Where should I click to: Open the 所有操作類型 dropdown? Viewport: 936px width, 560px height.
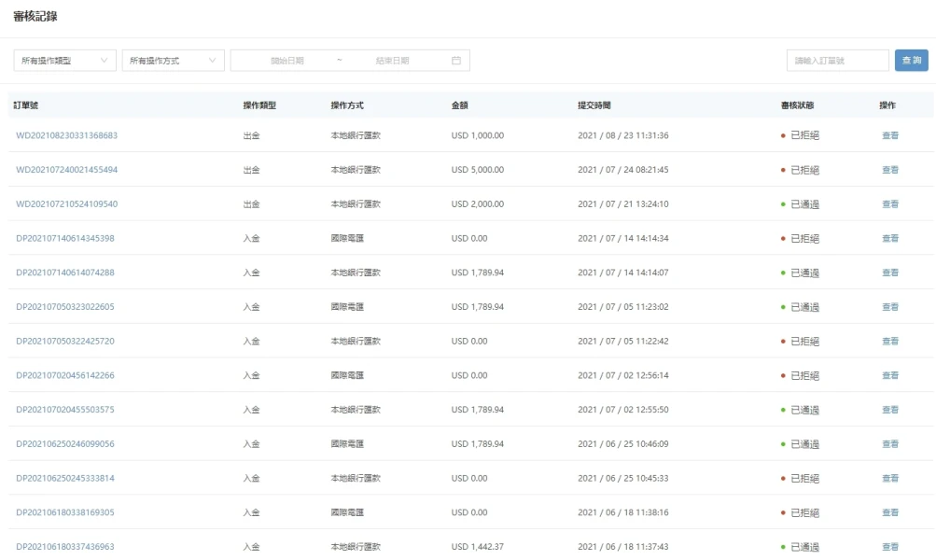64,61
